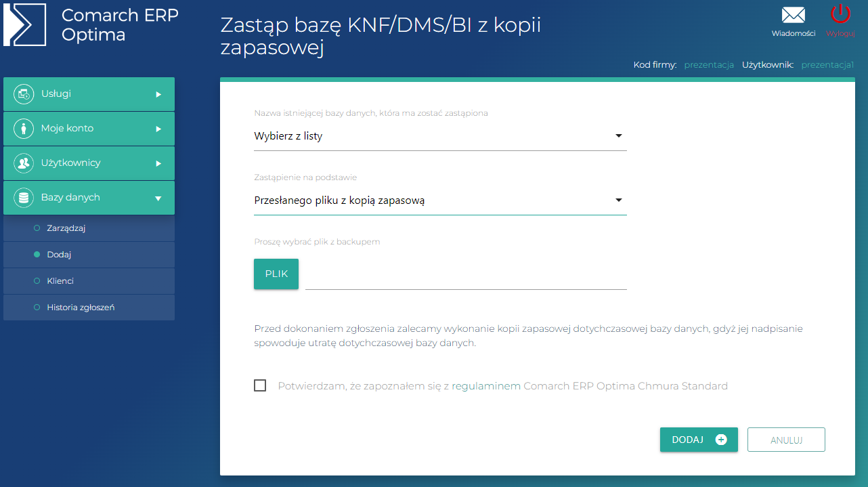Open the Historia zgłoszeń submenu item

(x=89, y=308)
